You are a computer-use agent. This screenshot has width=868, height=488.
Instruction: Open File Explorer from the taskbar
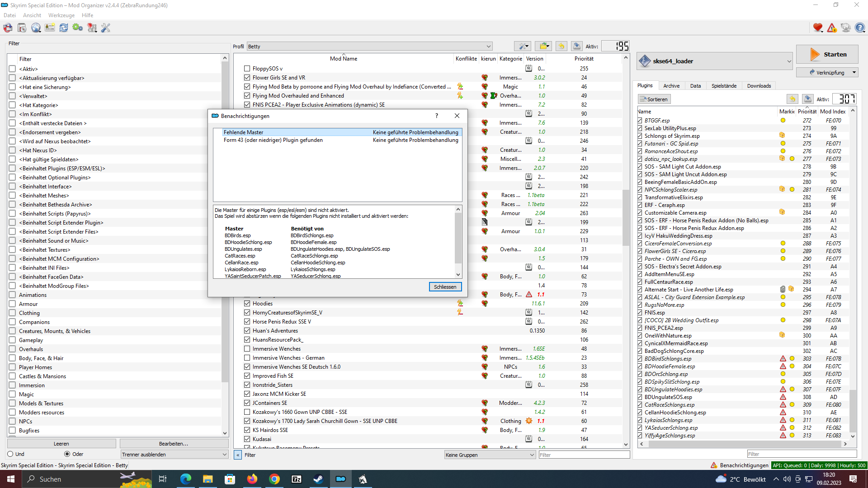click(x=208, y=479)
